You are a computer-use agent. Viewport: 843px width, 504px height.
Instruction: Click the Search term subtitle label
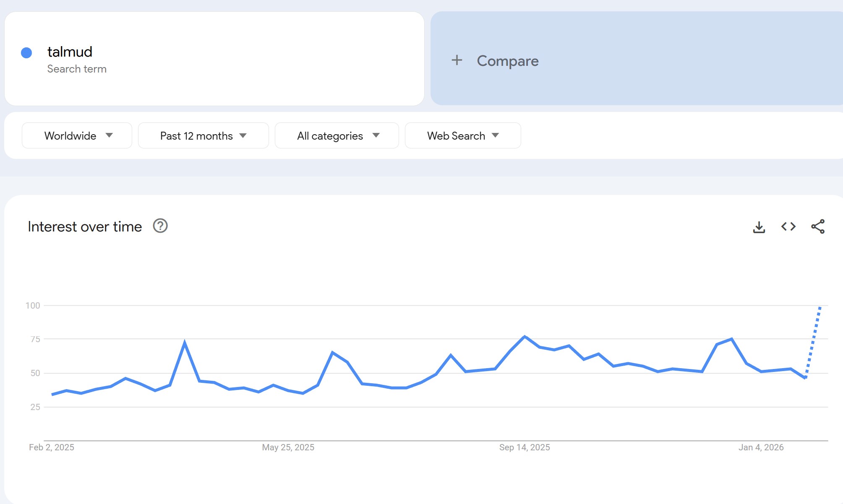(77, 69)
